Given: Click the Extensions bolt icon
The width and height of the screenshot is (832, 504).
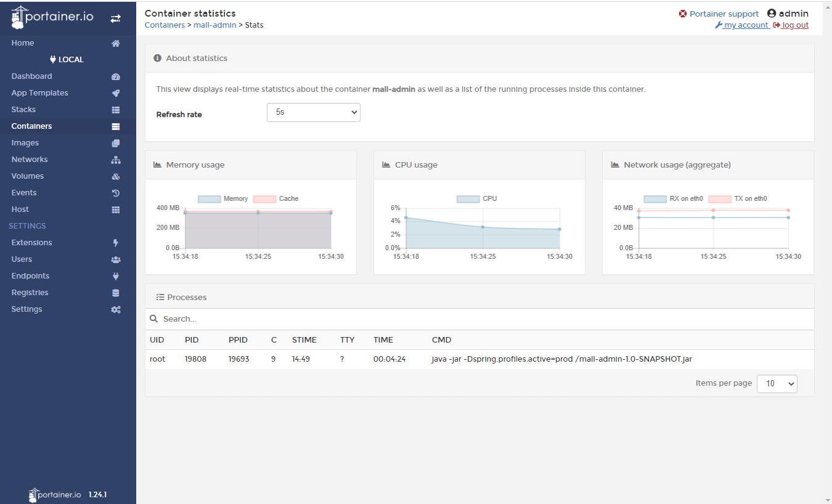Looking at the screenshot, I should [x=115, y=243].
